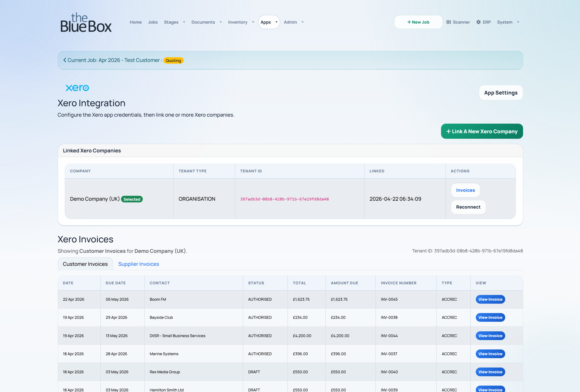
Task: View invoice INV-0045 for Boom FM
Action: click(490, 299)
